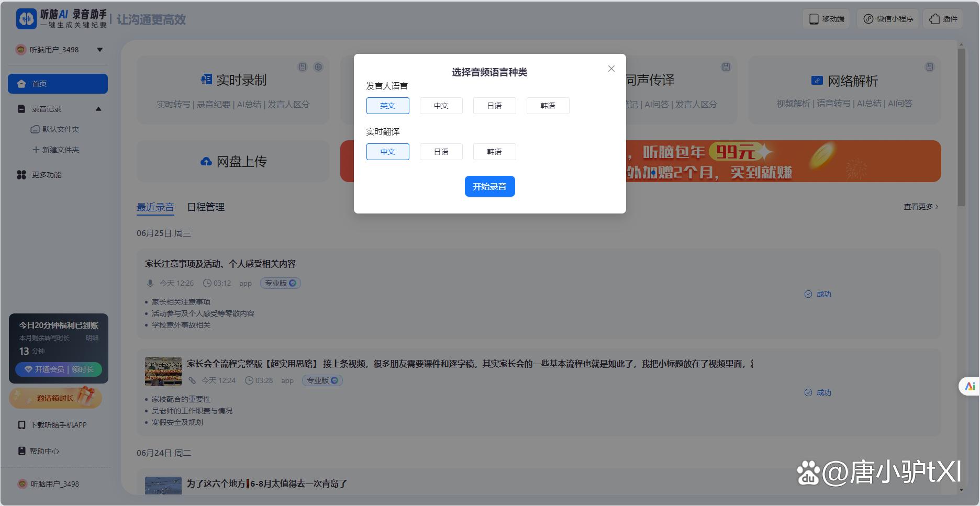Click the cloud icon on 网盘上传
The width and height of the screenshot is (980, 506).
(x=206, y=162)
